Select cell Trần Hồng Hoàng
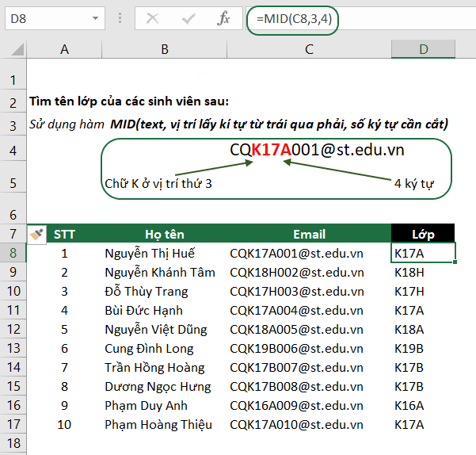 (165, 367)
